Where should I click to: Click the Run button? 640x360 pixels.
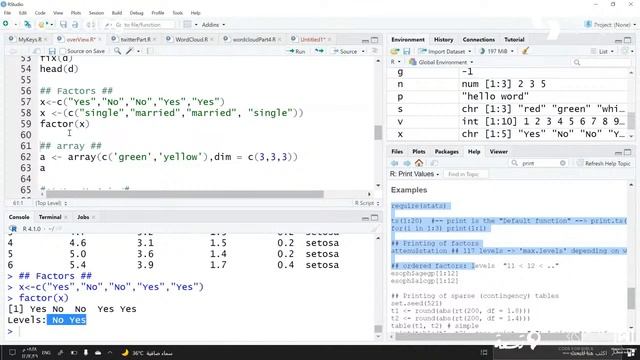coord(297,51)
